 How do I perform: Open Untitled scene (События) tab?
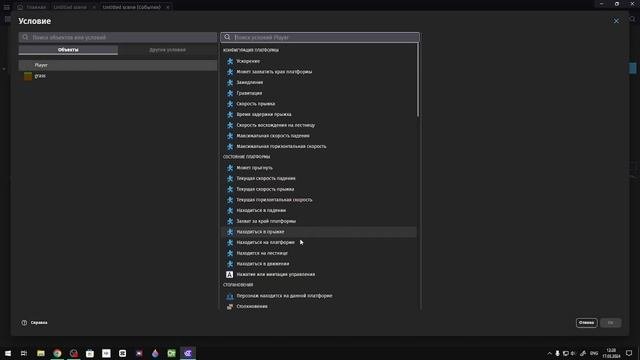point(131,7)
